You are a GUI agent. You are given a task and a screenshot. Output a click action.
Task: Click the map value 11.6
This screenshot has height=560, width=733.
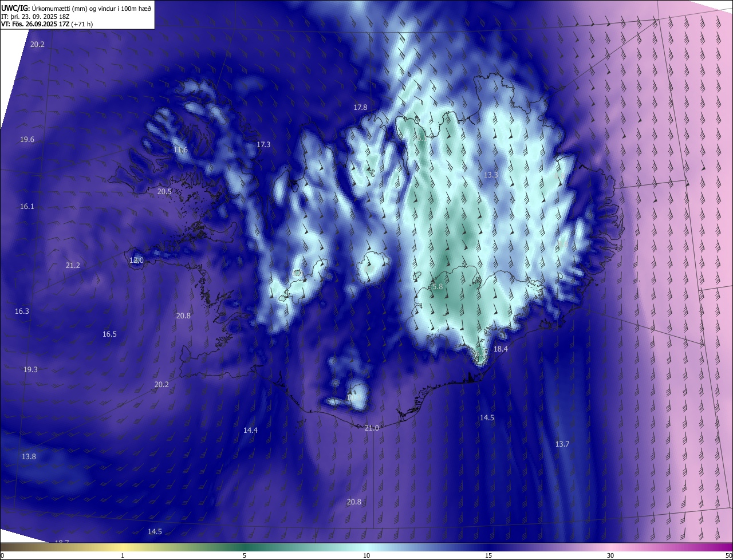(x=180, y=150)
